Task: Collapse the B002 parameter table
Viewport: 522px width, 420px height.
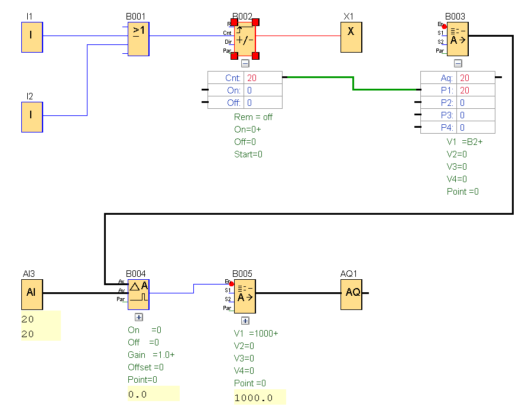Action: pyautogui.click(x=245, y=63)
